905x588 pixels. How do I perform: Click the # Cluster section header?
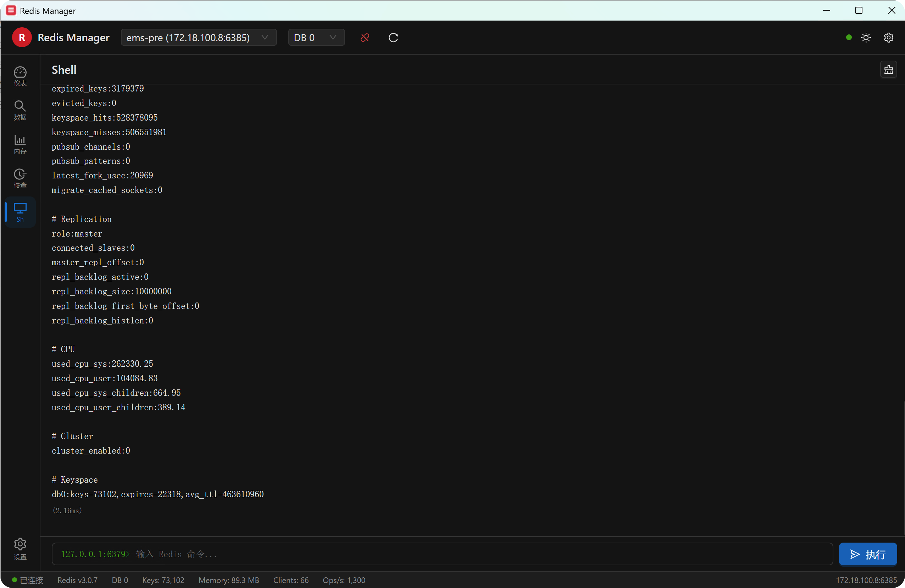(72, 436)
